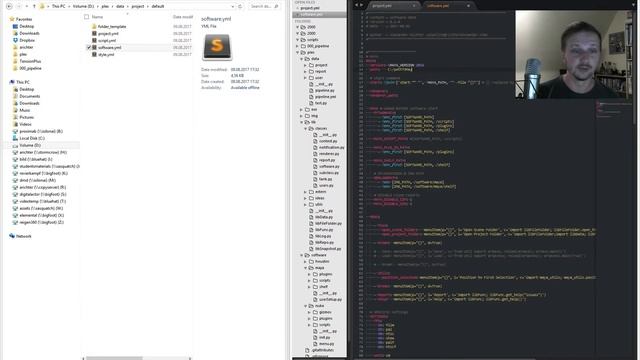Select style.yml in the file list

pos(106,54)
